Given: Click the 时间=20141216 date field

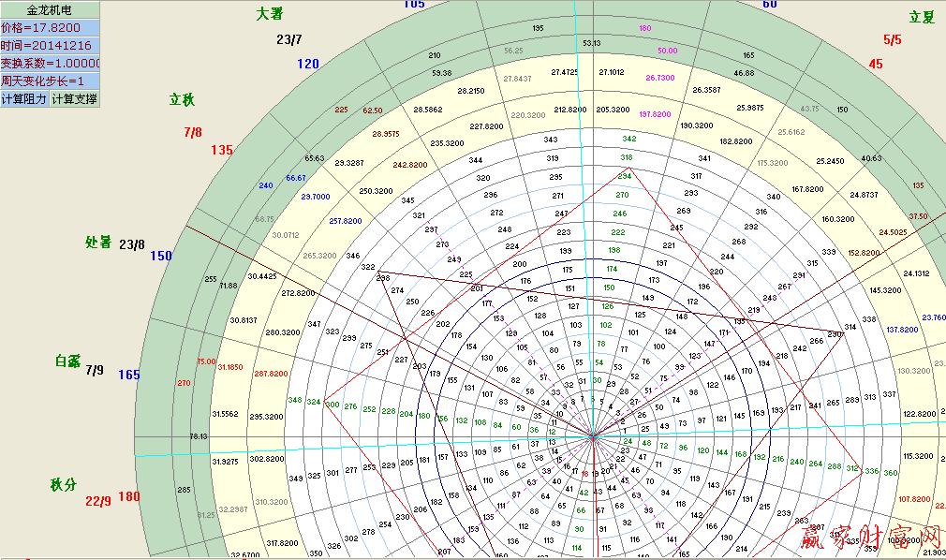Looking at the screenshot, I should (x=49, y=45).
